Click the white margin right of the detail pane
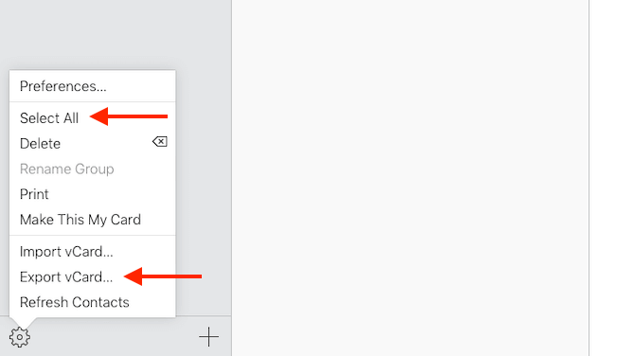The image size is (644, 356). click(617, 178)
